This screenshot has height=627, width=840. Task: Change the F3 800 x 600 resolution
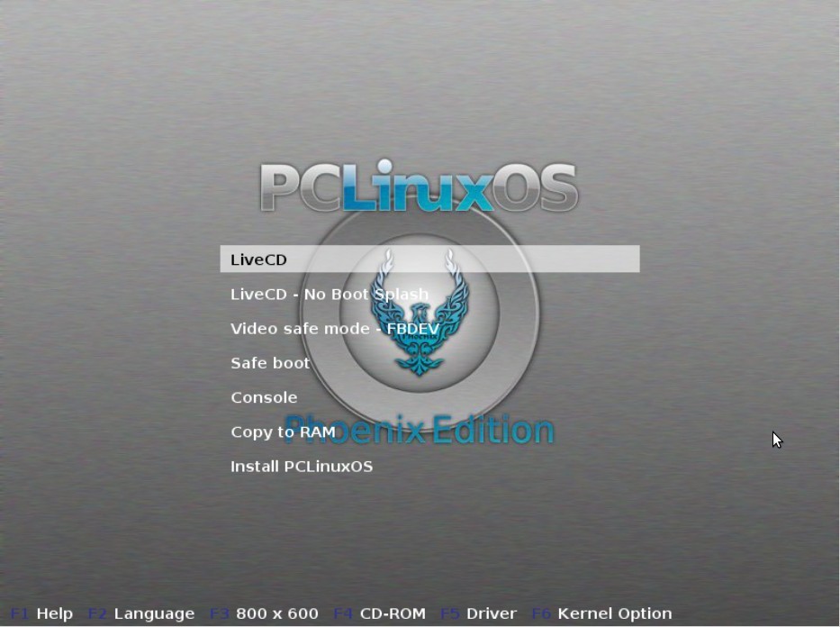click(x=264, y=613)
